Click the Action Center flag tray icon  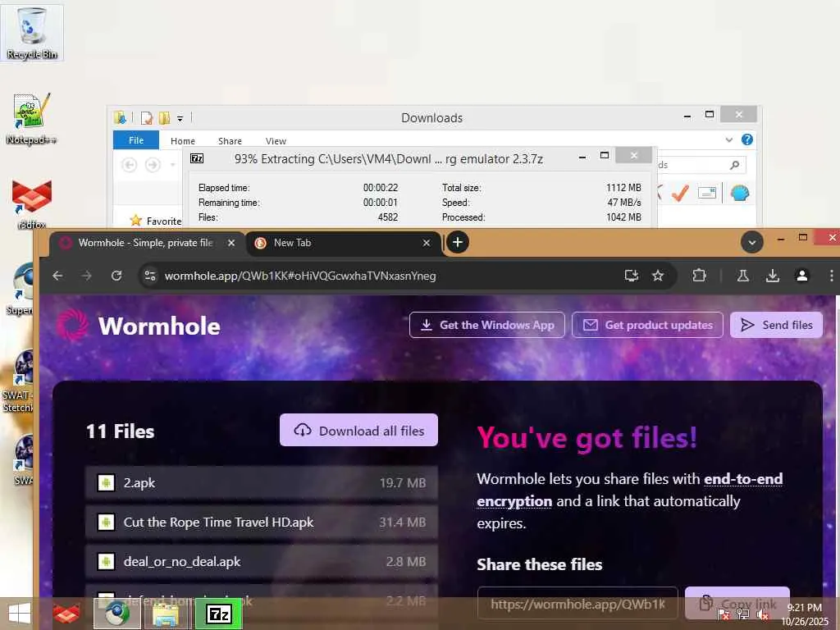tap(724, 615)
